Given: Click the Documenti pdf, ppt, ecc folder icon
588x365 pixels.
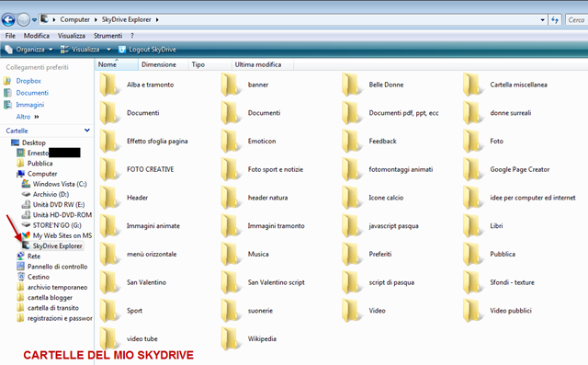Looking at the screenshot, I should [x=351, y=113].
